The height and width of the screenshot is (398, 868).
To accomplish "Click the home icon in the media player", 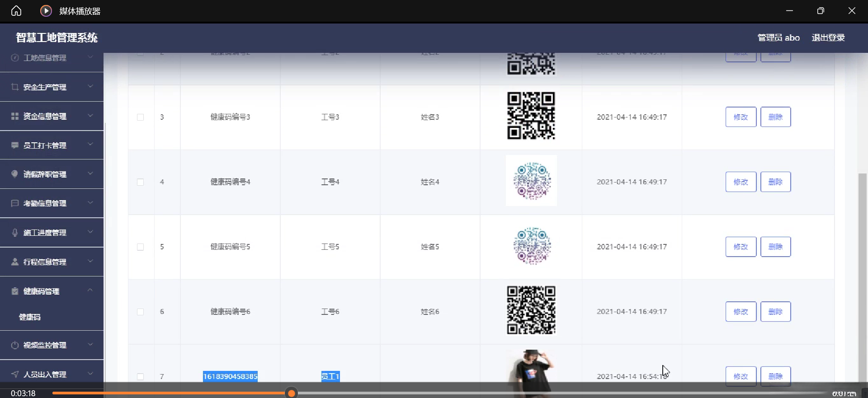I will pos(16,11).
